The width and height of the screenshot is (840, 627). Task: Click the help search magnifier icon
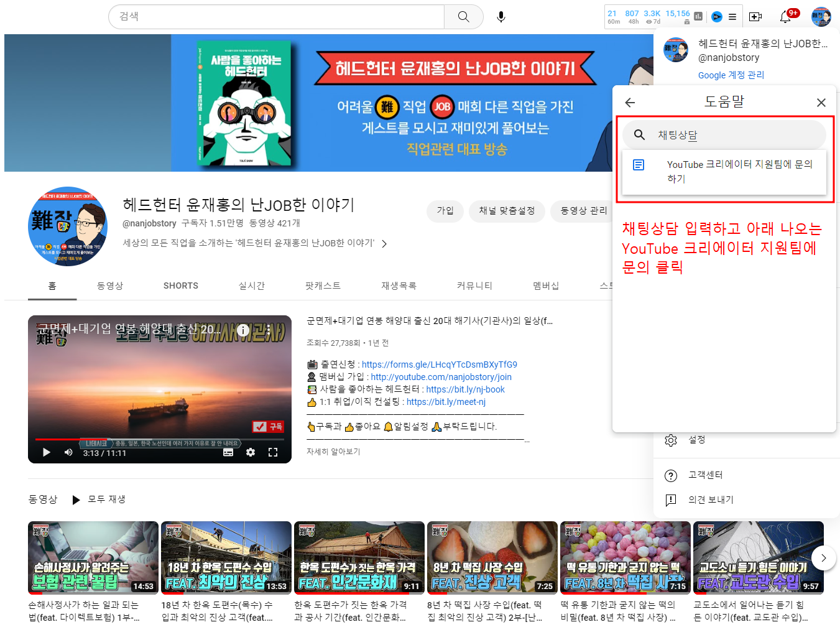tap(639, 134)
